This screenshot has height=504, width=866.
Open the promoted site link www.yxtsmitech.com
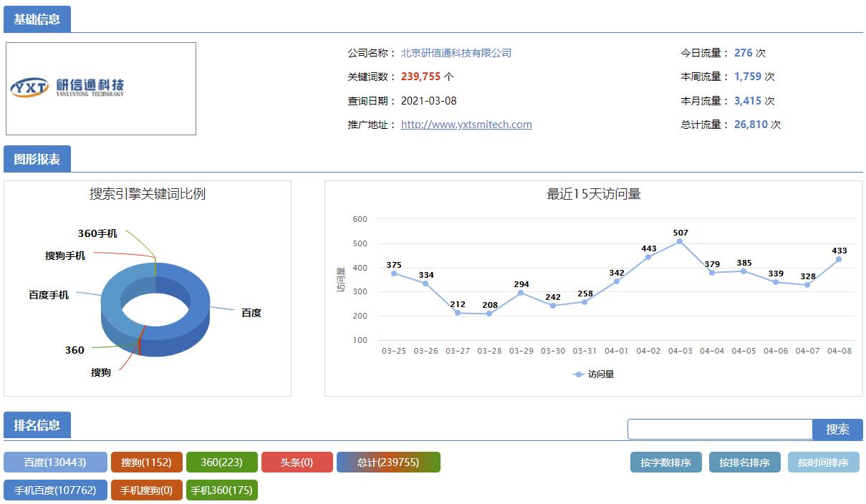click(466, 125)
